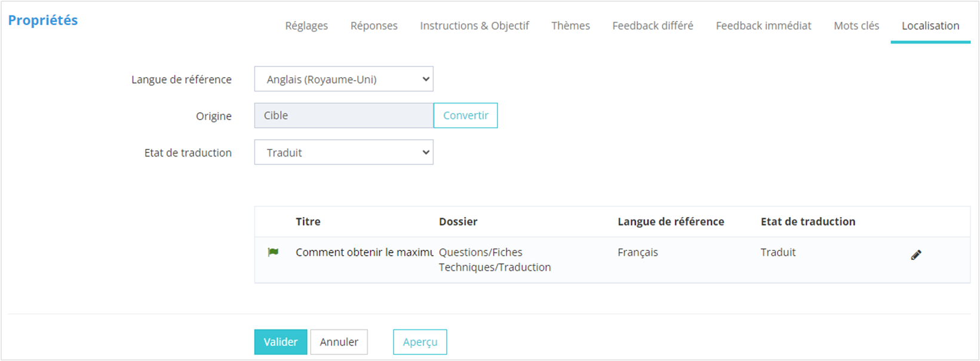The image size is (980, 361).
Task: Select the Localisation tab
Action: pos(930,26)
